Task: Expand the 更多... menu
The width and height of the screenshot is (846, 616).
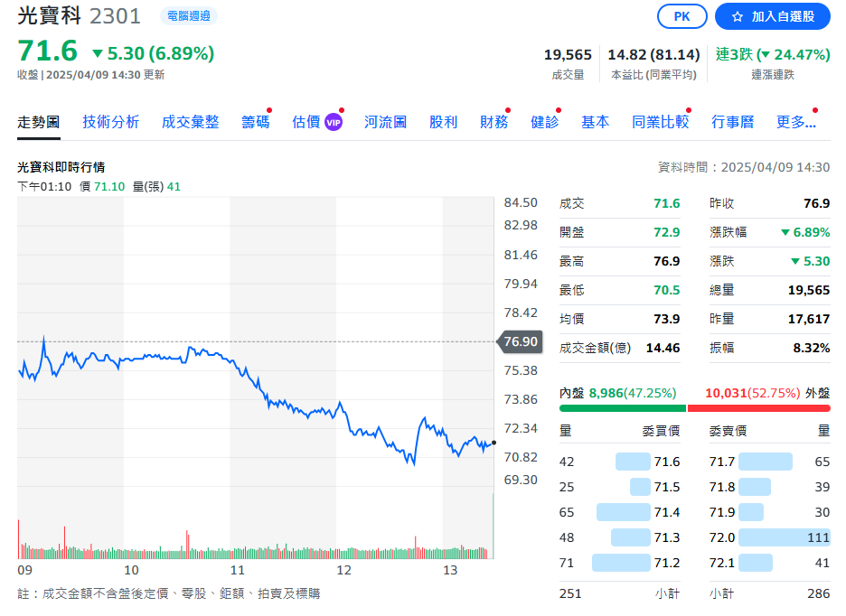Action: point(795,123)
